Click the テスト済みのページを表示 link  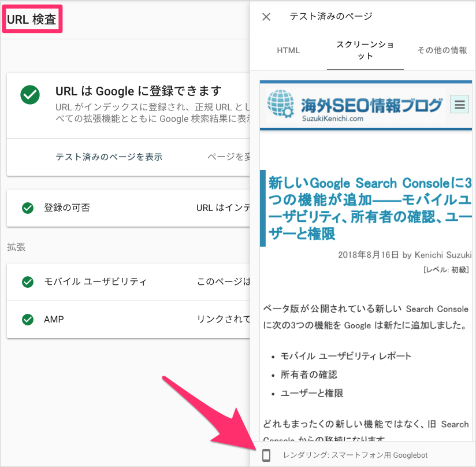point(109,157)
